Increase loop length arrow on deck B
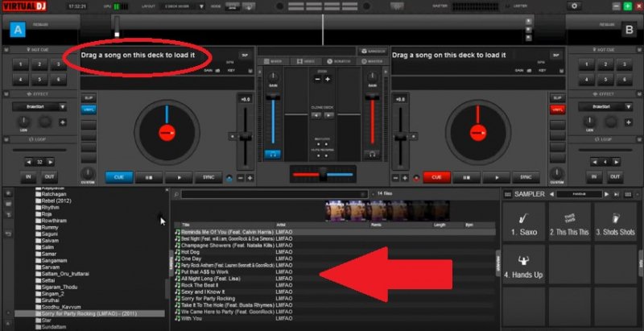 point(616,162)
